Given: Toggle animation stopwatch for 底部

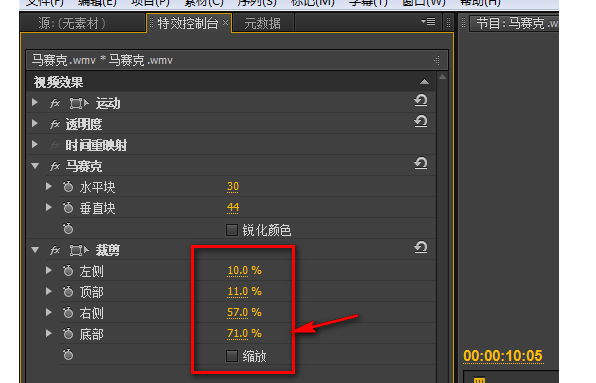Looking at the screenshot, I should pyautogui.click(x=68, y=334).
